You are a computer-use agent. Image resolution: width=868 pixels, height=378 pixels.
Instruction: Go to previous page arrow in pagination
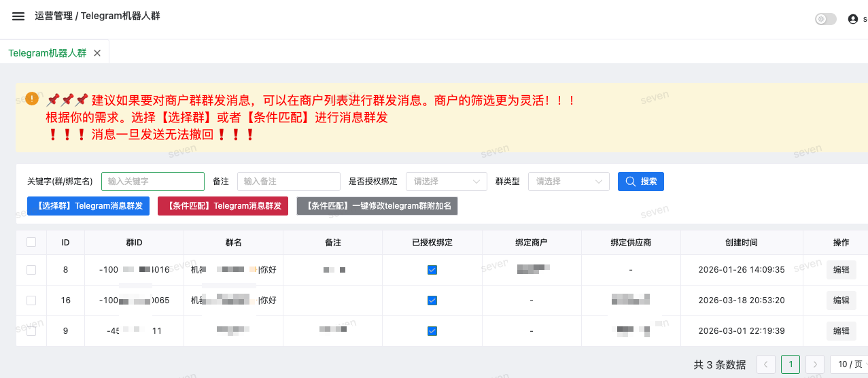tap(766, 364)
